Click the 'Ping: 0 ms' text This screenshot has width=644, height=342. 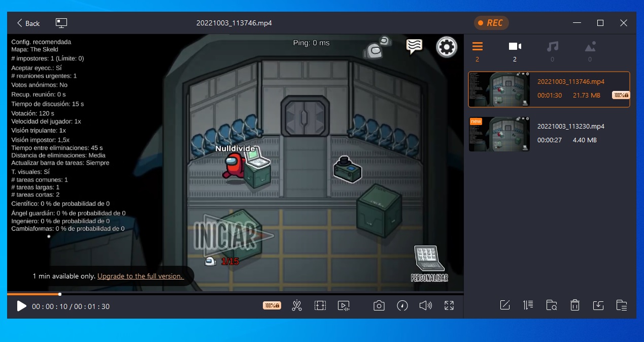[311, 43]
